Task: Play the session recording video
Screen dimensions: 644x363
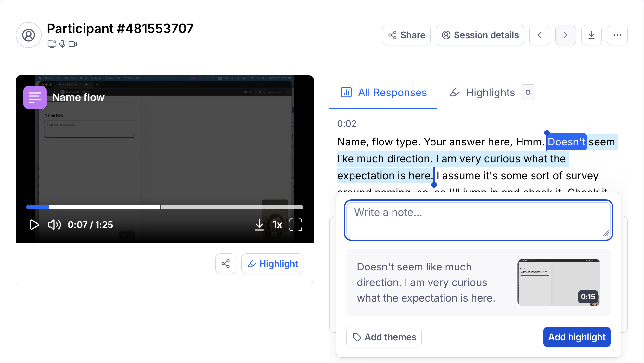Action: (34, 225)
